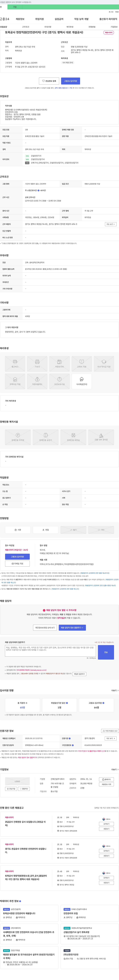119x980 pixels.
Task: Jump to the 모집요강 tab
Action: coord(3,27)
